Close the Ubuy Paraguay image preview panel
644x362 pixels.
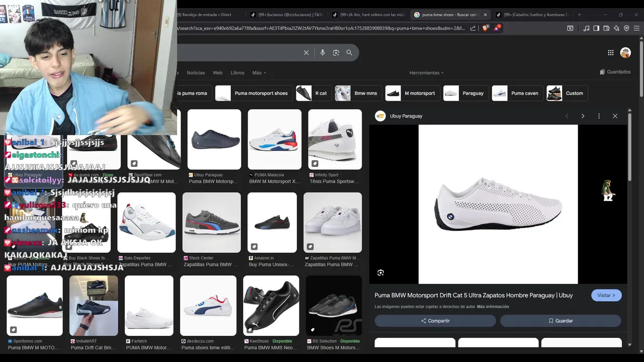(615, 116)
